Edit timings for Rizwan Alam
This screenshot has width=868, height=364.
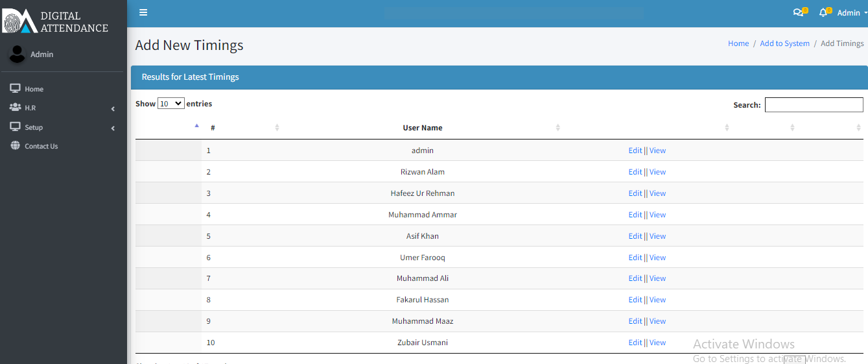635,172
